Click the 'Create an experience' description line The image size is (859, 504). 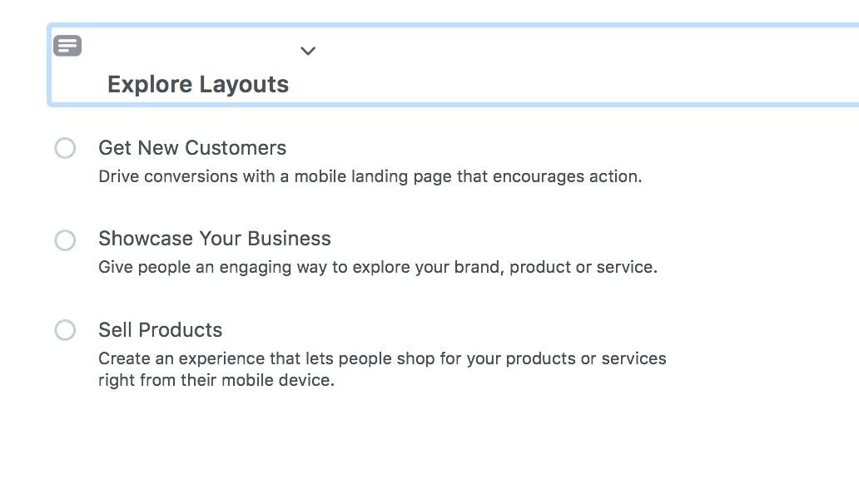point(382,358)
